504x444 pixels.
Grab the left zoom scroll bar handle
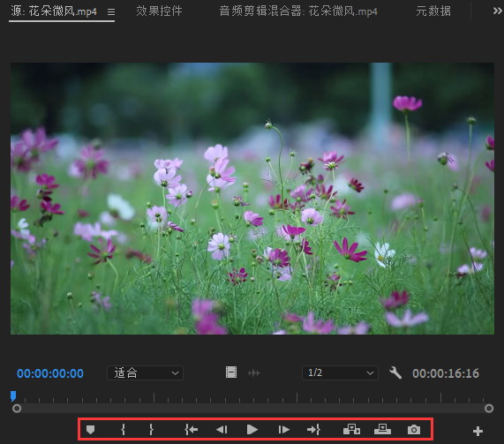17,409
